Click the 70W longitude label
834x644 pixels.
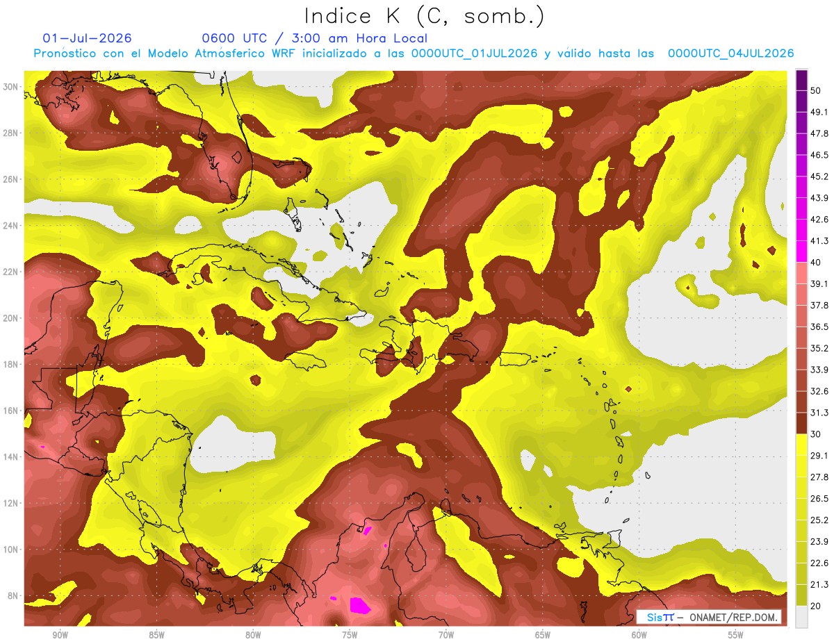tap(446, 635)
